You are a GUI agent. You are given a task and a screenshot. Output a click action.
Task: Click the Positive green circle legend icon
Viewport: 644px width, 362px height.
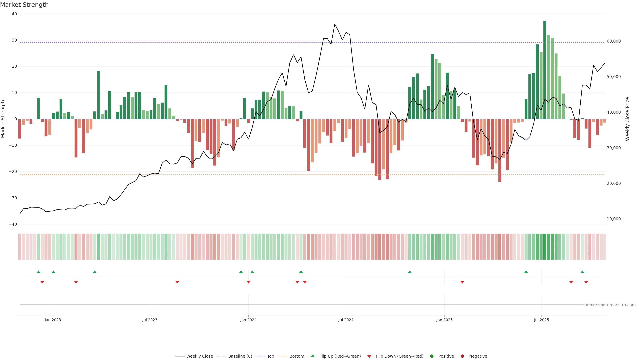pos(432,356)
